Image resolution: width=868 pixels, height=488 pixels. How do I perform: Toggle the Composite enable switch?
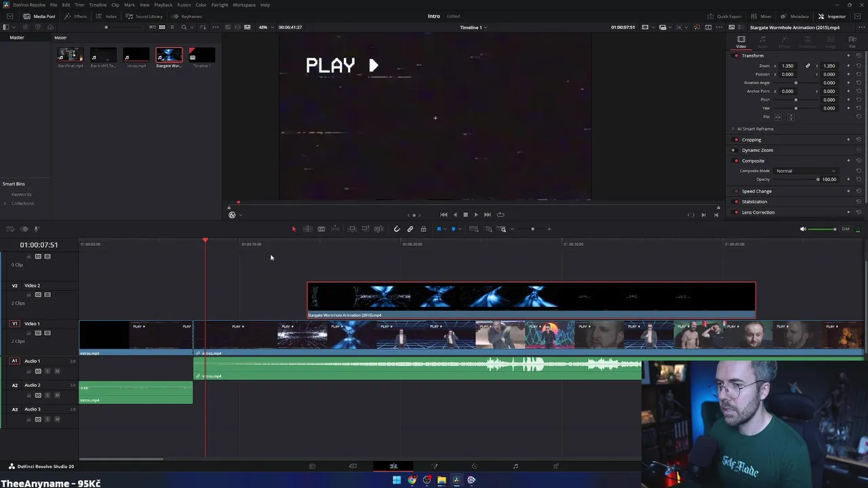pyautogui.click(x=736, y=161)
